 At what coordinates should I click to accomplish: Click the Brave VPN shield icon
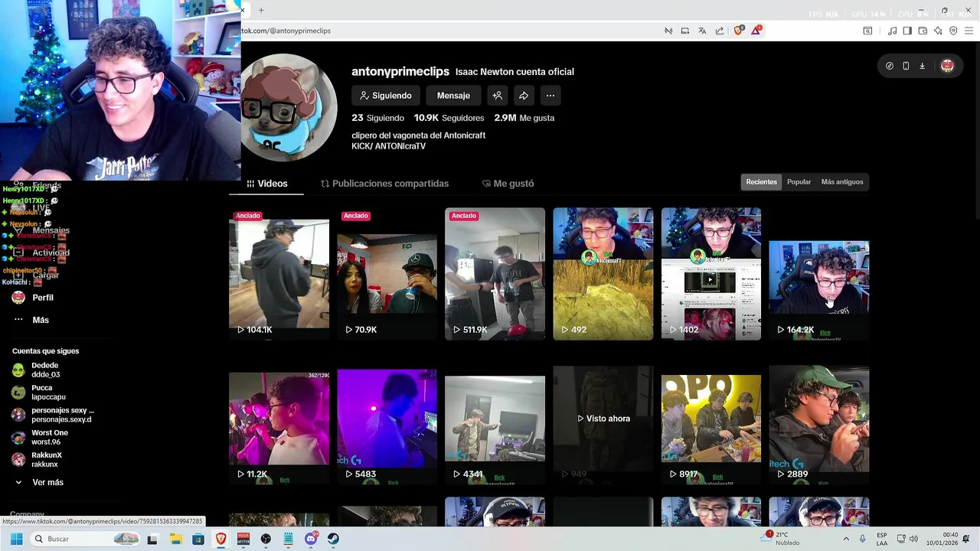[x=953, y=31]
